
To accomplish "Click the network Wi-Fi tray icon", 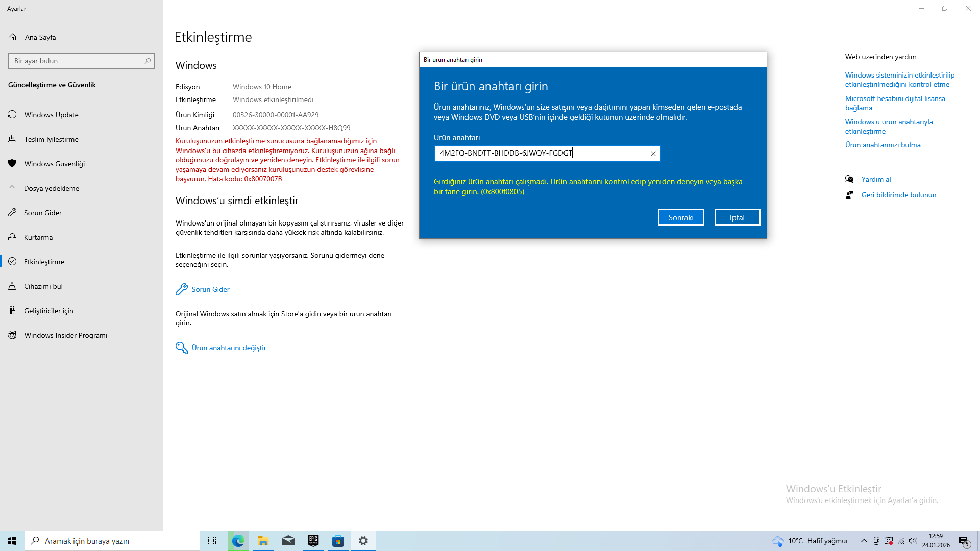I will (x=901, y=541).
